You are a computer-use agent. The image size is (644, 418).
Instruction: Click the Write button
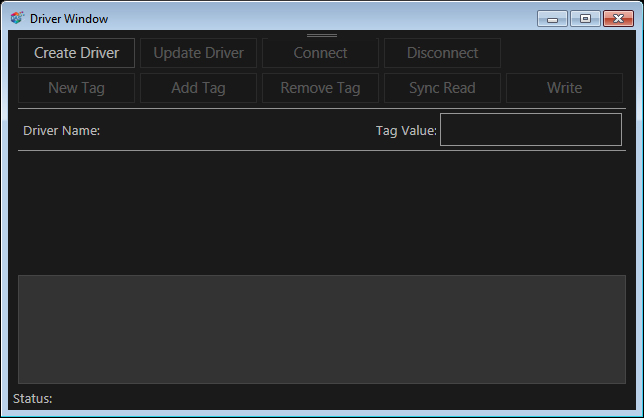[x=564, y=88]
